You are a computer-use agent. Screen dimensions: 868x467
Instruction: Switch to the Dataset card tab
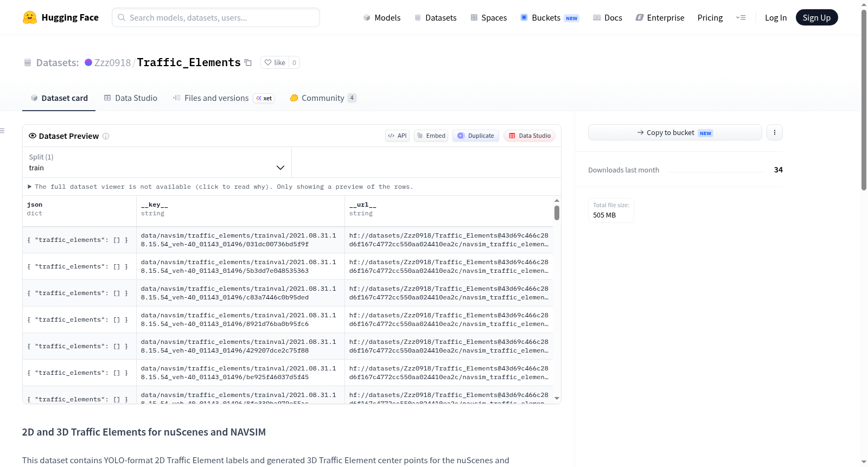tap(59, 98)
